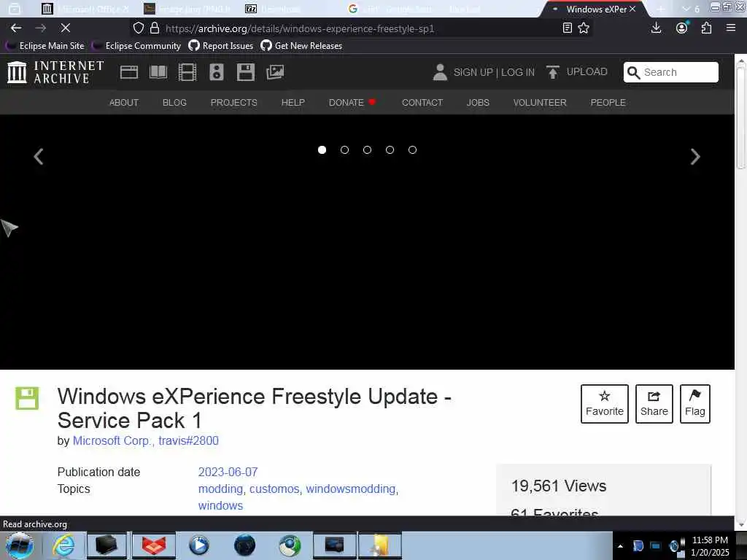Open the ABOUT menu item
This screenshot has width=747, height=560.
124,102
